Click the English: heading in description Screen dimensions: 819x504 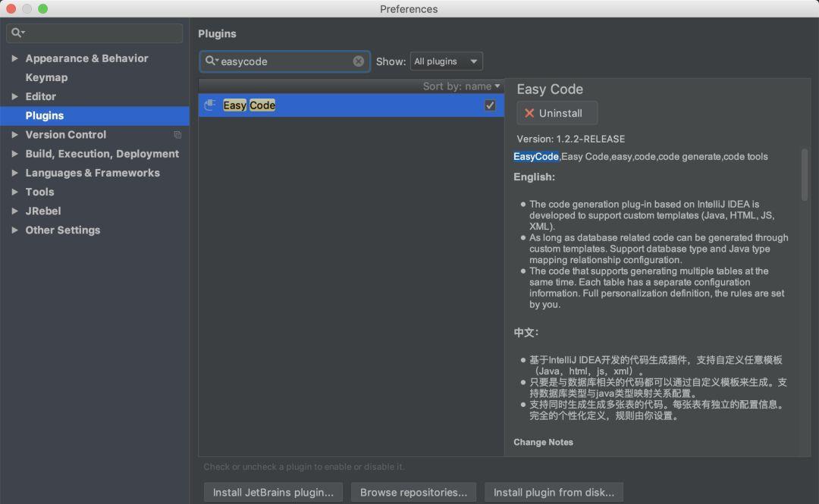point(534,177)
